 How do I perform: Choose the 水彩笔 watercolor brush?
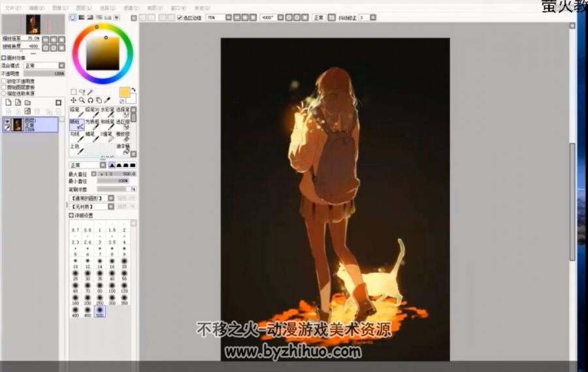[107, 112]
